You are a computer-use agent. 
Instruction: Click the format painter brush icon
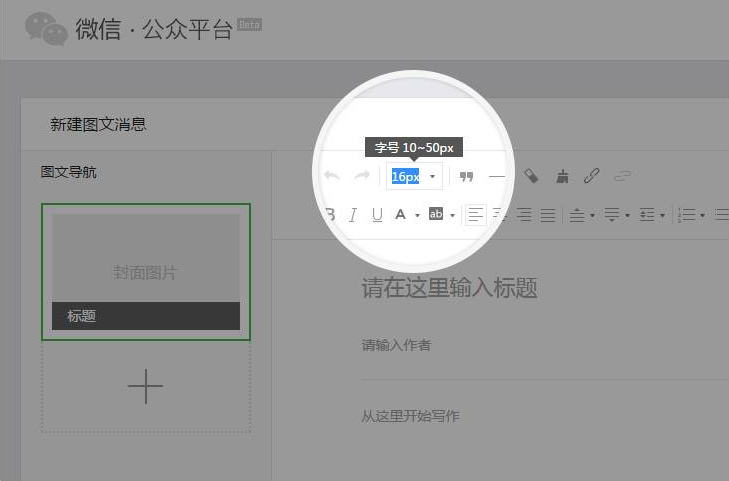pyautogui.click(x=562, y=177)
